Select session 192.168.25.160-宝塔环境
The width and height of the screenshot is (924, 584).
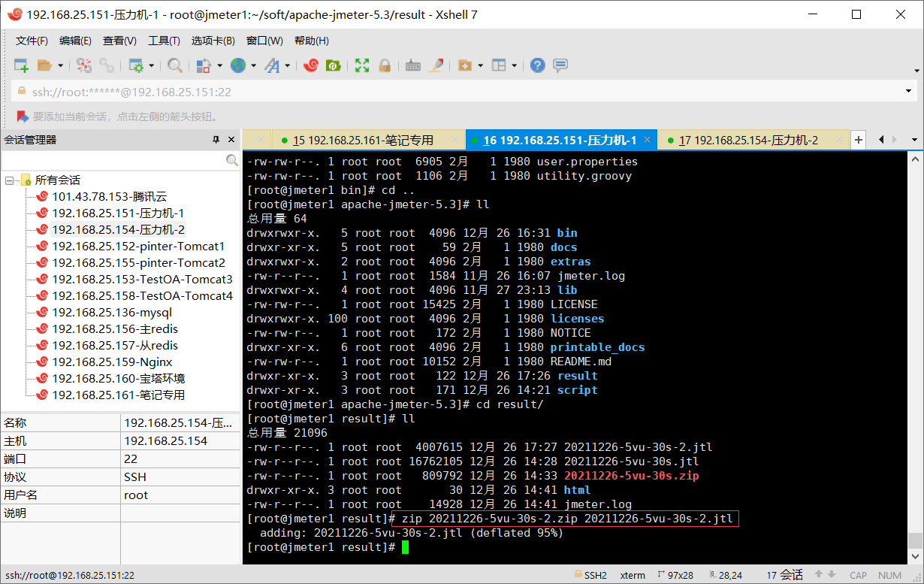118,379
